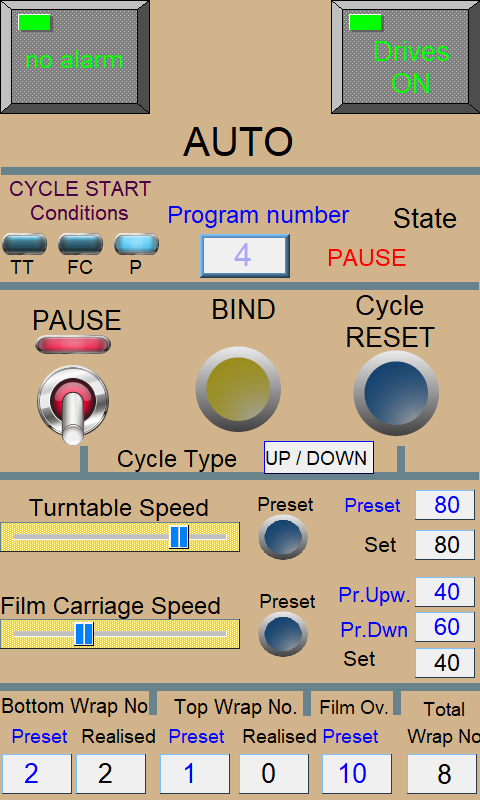Click the Film Carriage Speed Preset round button

coord(283,634)
